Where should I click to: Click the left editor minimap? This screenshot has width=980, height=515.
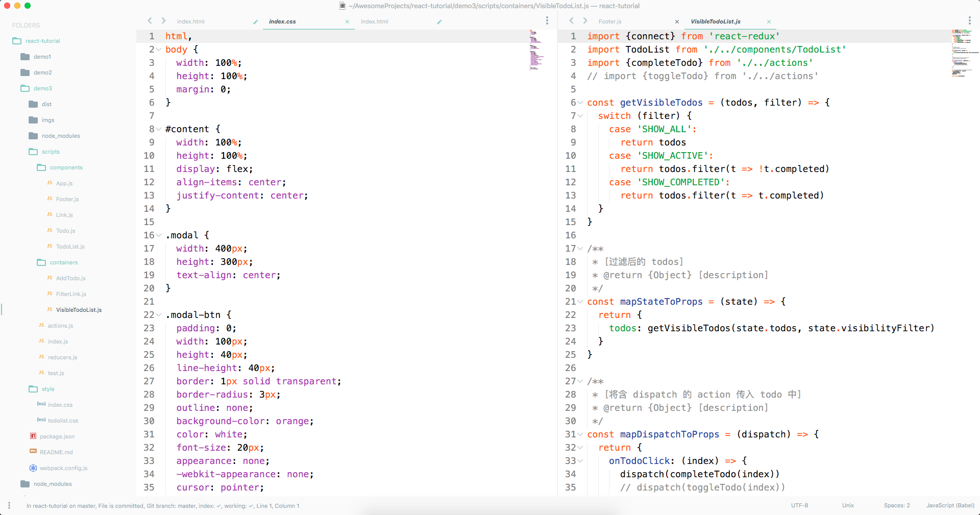(x=536, y=50)
